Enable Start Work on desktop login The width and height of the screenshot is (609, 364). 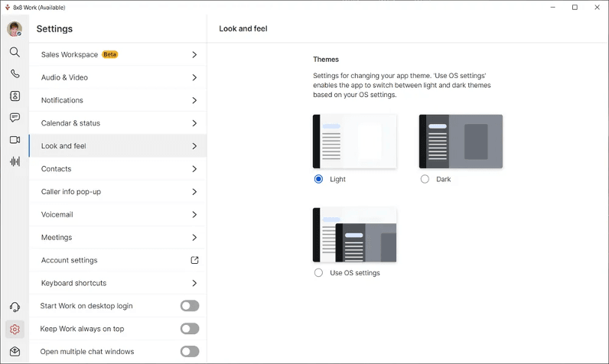(x=189, y=306)
